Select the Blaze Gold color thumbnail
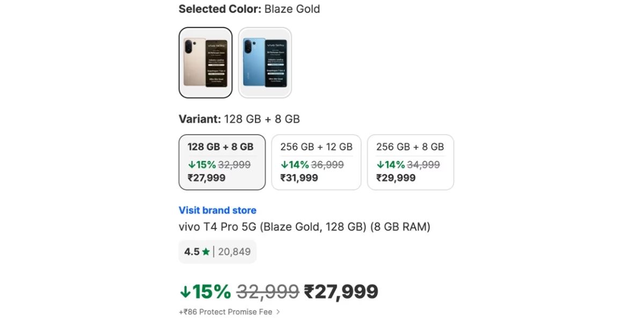This screenshot has width=644, height=322. [206, 62]
